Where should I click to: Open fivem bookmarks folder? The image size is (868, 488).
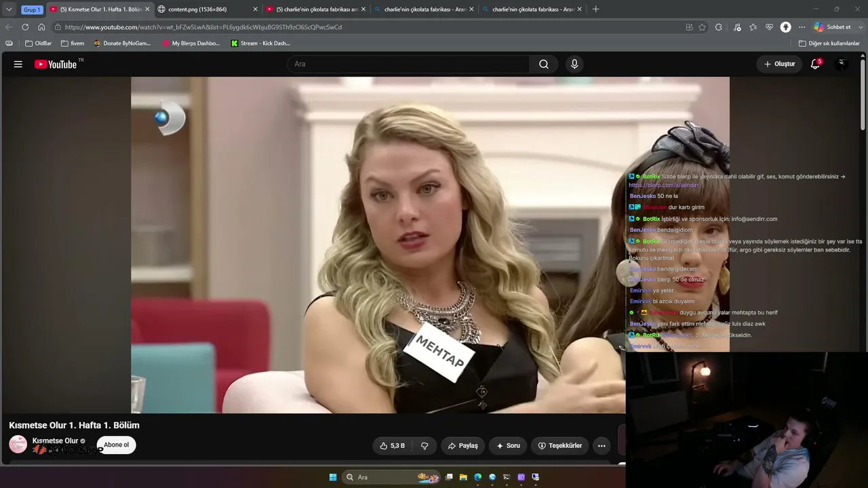click(73, 43)
